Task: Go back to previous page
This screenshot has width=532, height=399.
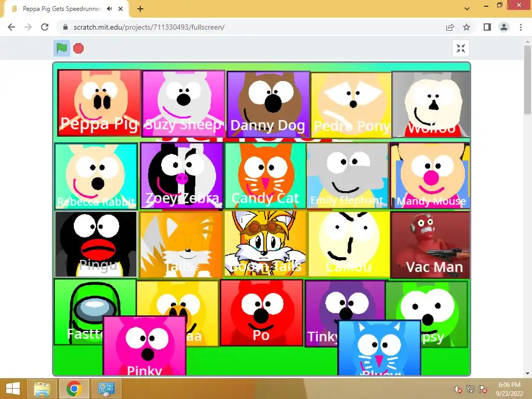Action: tap(11, 27)
